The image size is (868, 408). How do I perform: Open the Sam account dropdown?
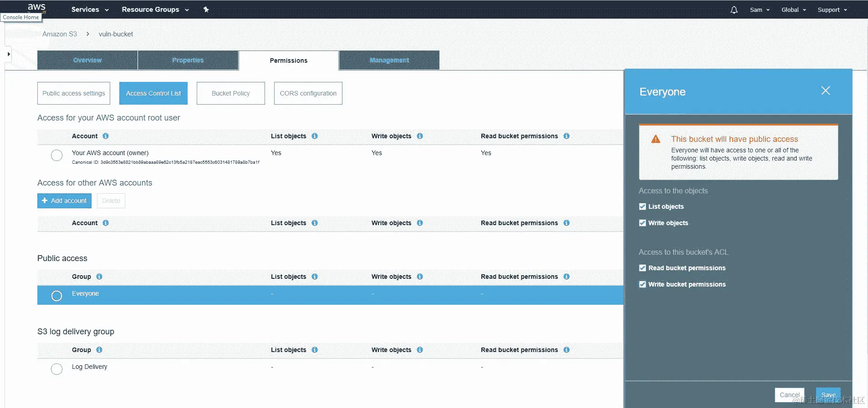760,10
